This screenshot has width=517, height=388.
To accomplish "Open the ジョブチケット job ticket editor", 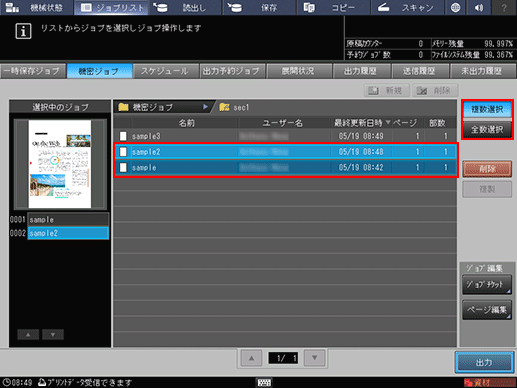I will (x=487, y=284).
